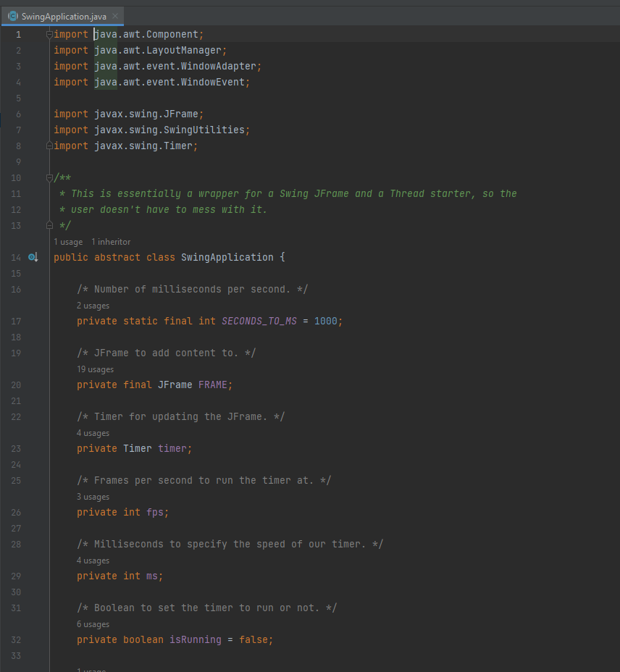Close the SwingApplication.java tab
Viewport: 620px width, 672px height.
coord(115,16)
